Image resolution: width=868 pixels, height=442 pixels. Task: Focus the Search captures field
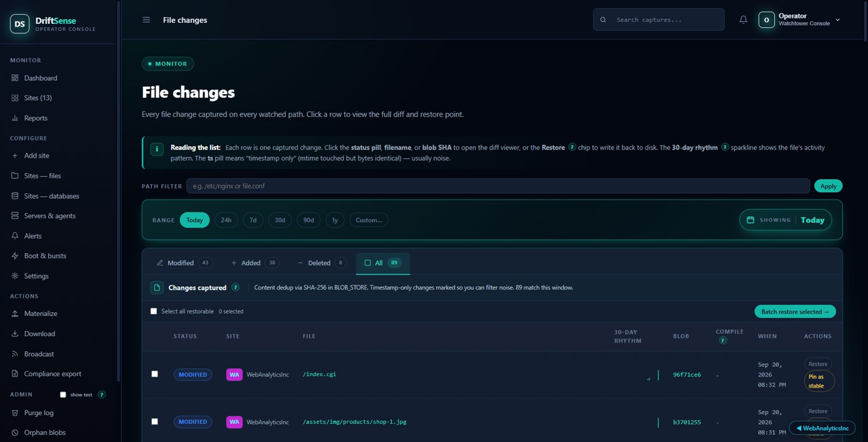pyautogui.click(x=659, y=20)
